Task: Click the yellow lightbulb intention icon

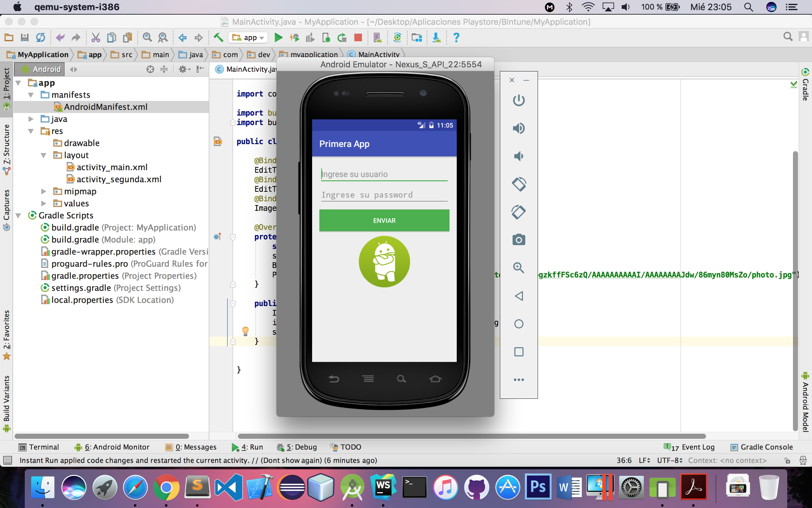Action: pyautogui.click(x=245, y=331)
